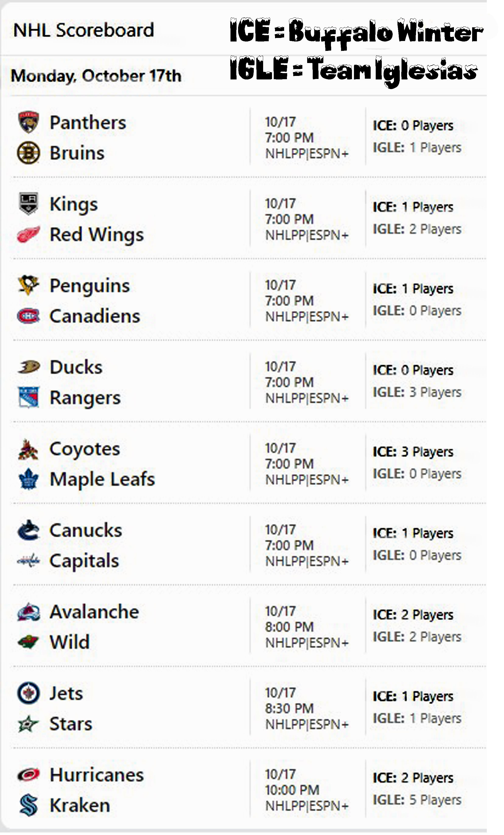The image size is (504, 835).
Task: Click the NHL Scoreboard heading
Action: pos(84,30)
